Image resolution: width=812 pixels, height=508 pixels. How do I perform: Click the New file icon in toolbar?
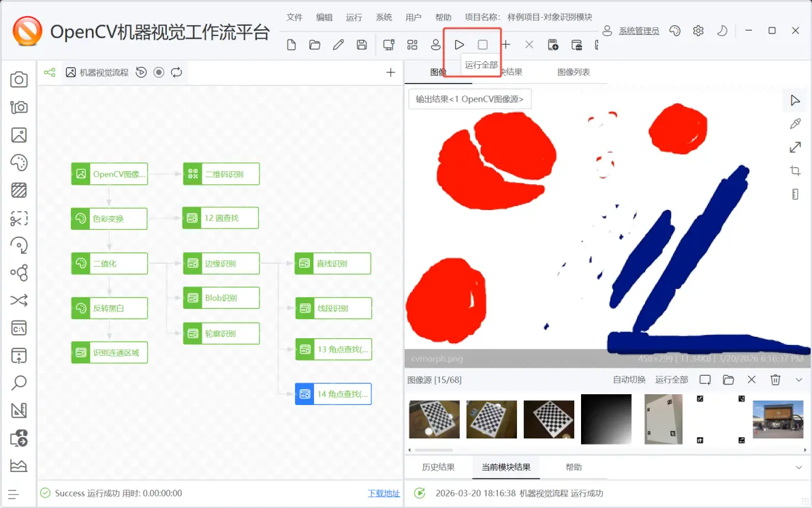292,45
